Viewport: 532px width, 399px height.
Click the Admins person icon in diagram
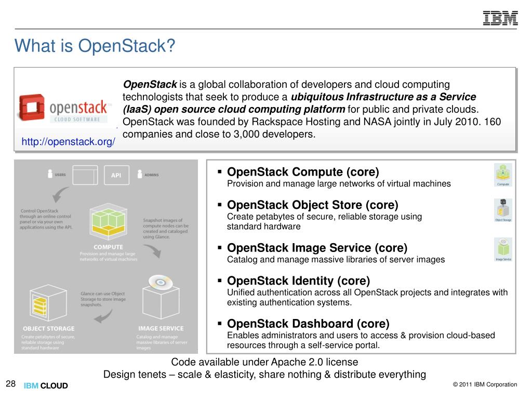point(140,174)
